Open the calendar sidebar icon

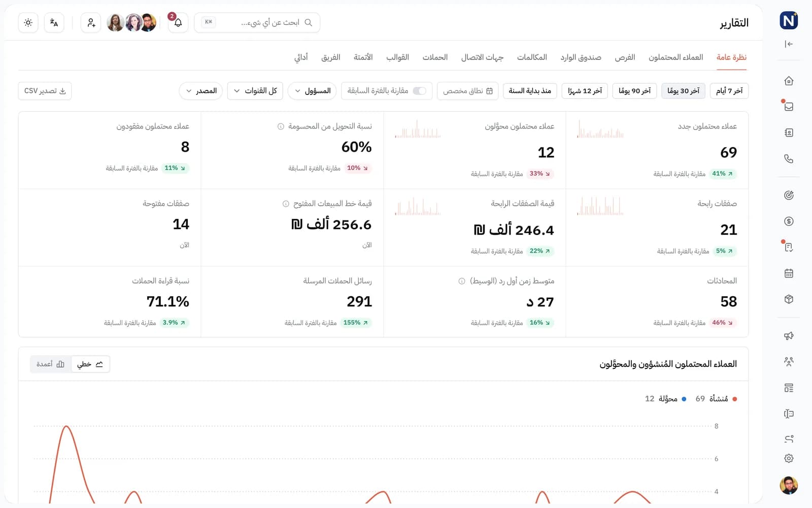[x=789, y=273]
